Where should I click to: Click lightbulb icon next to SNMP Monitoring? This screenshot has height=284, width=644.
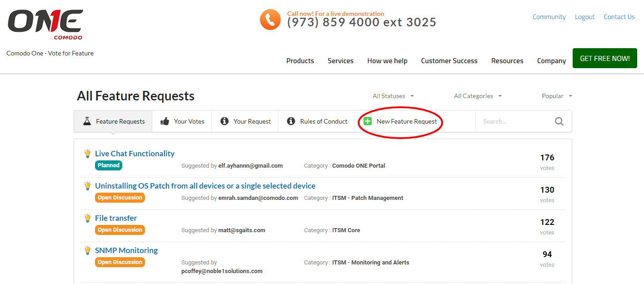tap(88, 250)
